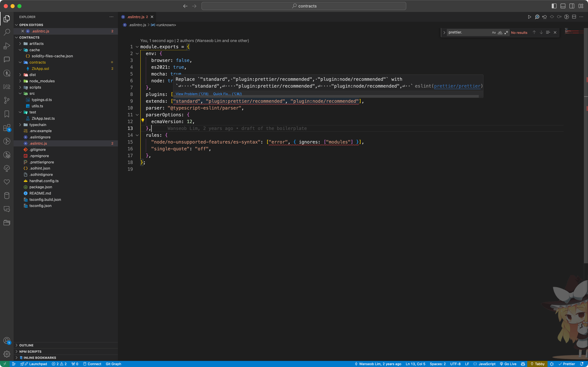Open the Manage gear settings icon
Screen dimensions: 588x367
(x=7, y=354)
